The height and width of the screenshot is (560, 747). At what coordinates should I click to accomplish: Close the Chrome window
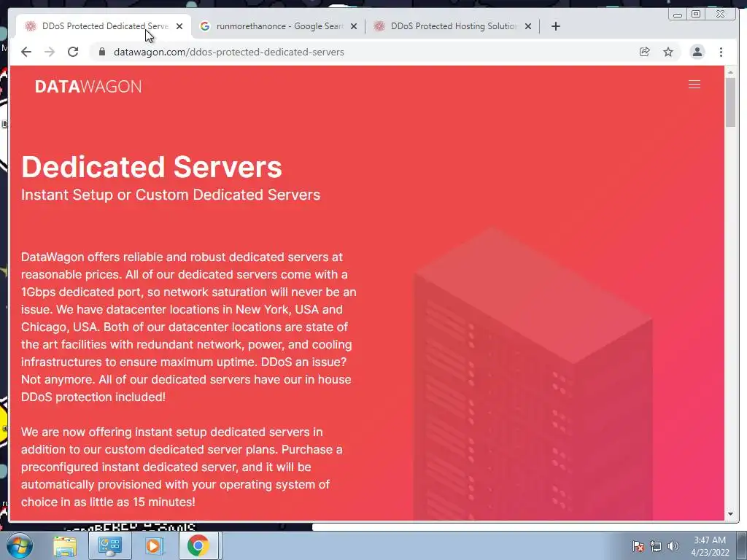click(720, 15)
